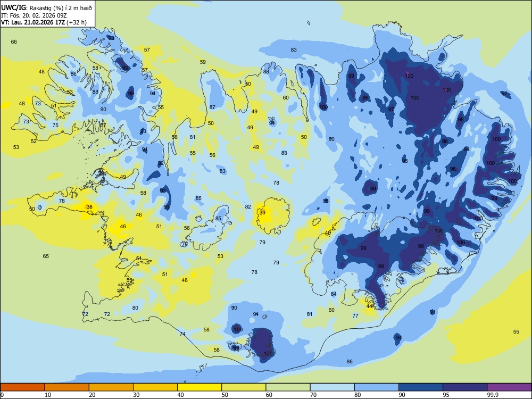Click the humidity value '80' on the map
532x399 pixels.
[135, 307]
